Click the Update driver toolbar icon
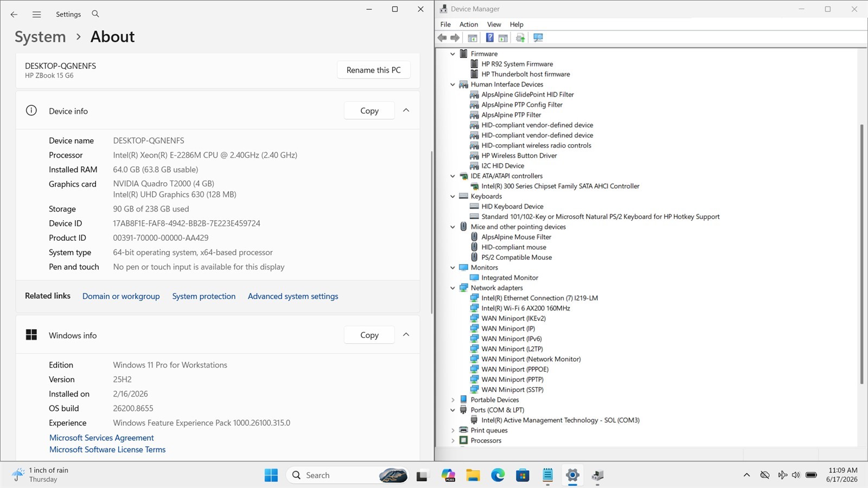Viewport: 868px width, 488px height. point(520,38)
